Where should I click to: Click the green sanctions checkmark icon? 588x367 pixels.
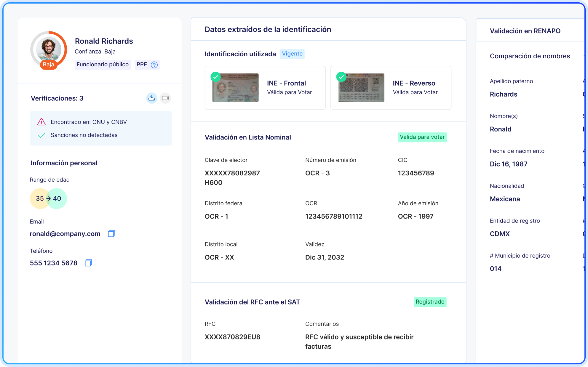(41, 135)
